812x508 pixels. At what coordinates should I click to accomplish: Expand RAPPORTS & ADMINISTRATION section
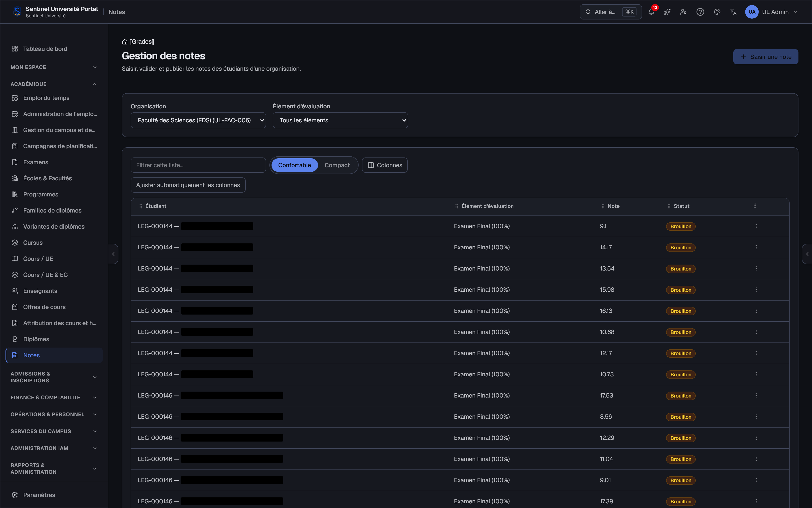click(54, 469)
